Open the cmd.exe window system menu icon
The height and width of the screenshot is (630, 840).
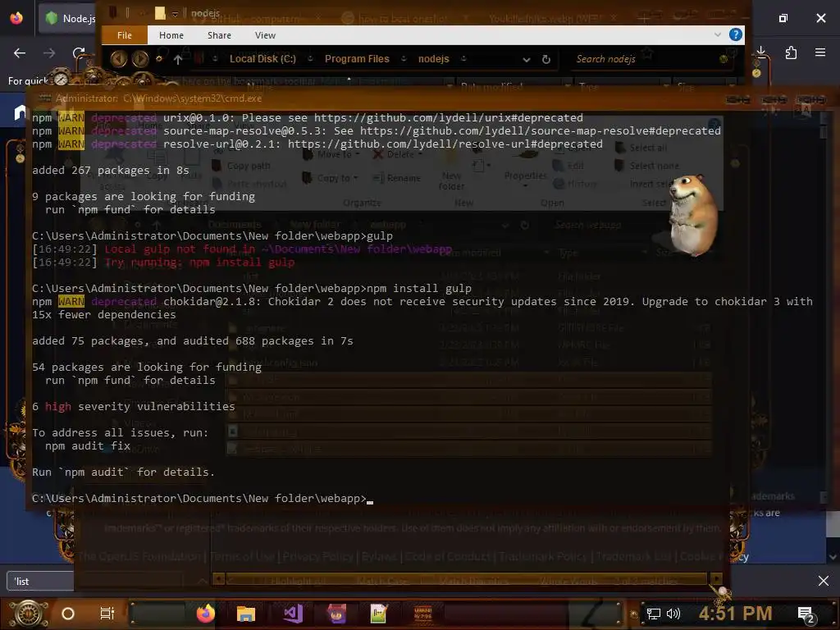pos(46,98)
